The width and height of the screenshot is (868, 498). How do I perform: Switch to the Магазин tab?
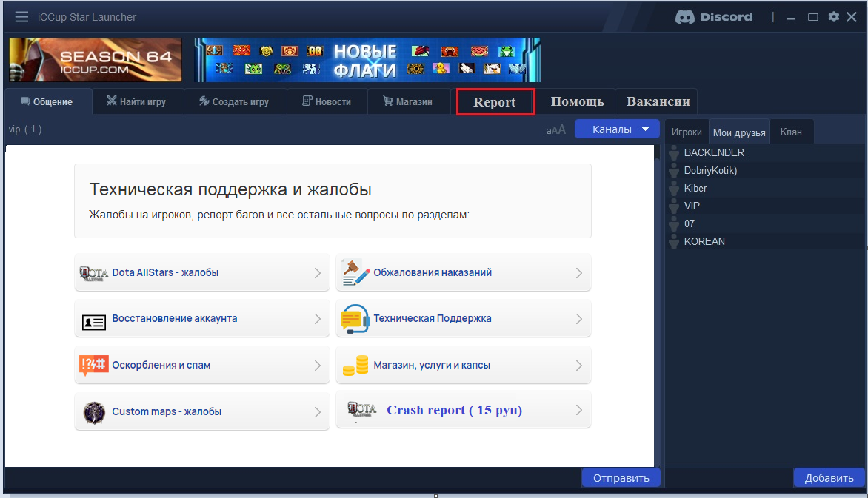tap(409, 102)
